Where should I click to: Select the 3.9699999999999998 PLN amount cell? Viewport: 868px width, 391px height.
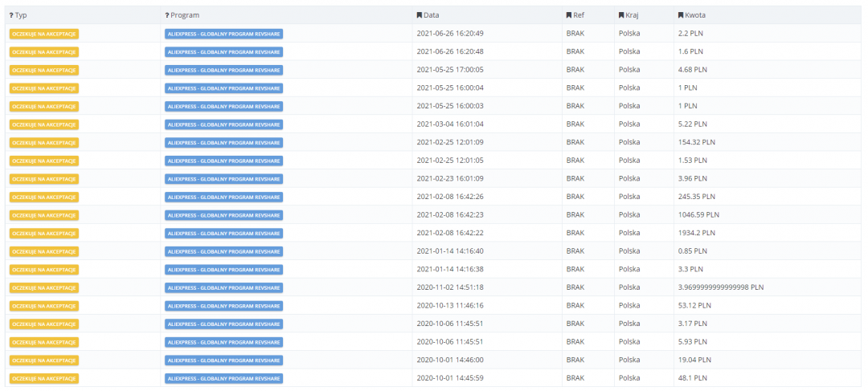pos(720,287)
